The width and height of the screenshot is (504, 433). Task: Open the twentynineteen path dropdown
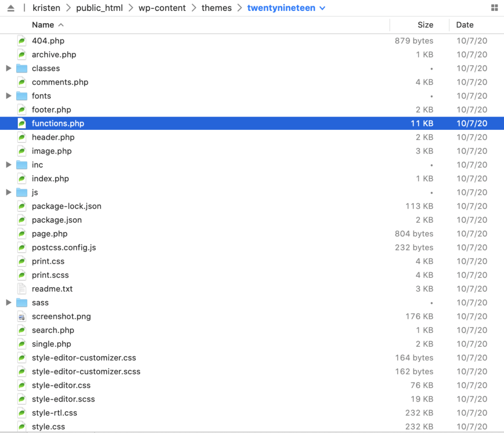322,8
